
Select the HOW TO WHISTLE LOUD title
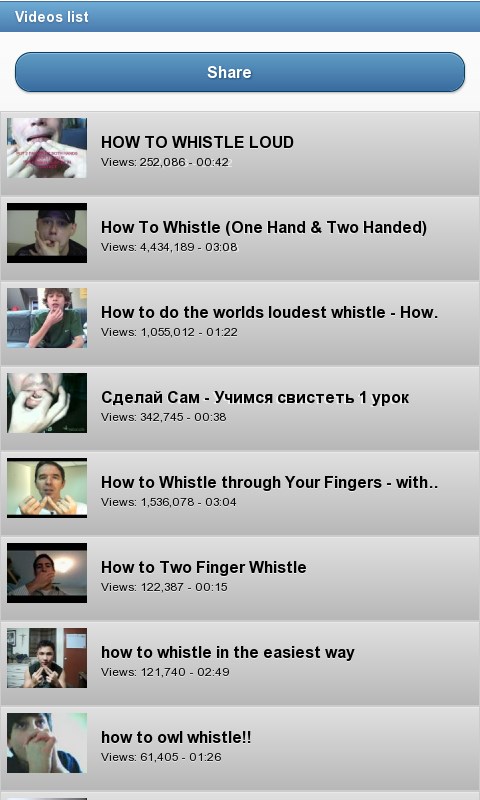(x=197, y=142)
